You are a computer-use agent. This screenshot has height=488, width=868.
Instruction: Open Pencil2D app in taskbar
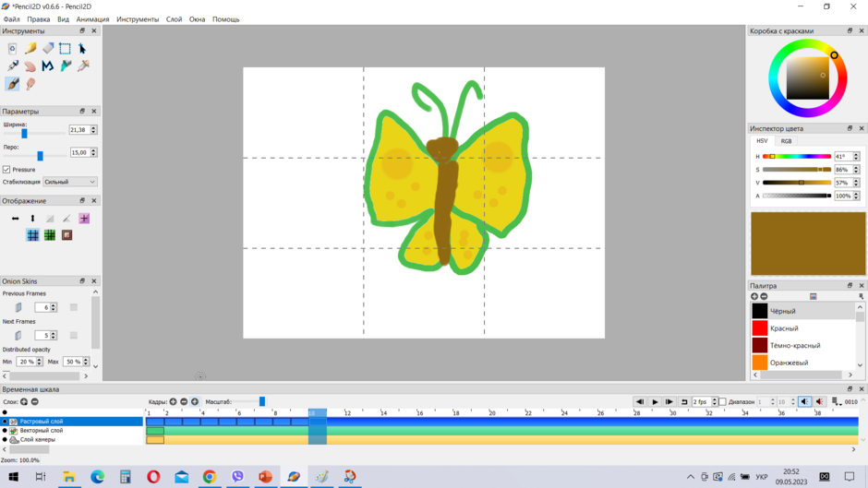pyautogui.click(x=294, y=476)
